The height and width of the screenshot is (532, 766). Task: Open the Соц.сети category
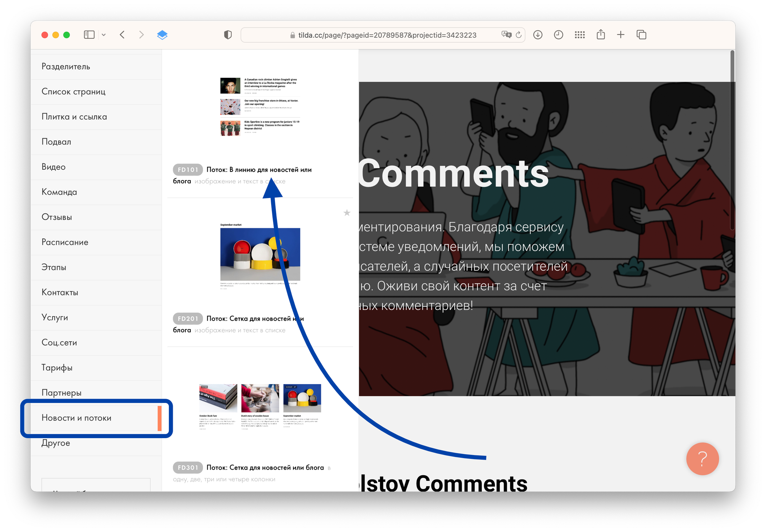[96, 343]
